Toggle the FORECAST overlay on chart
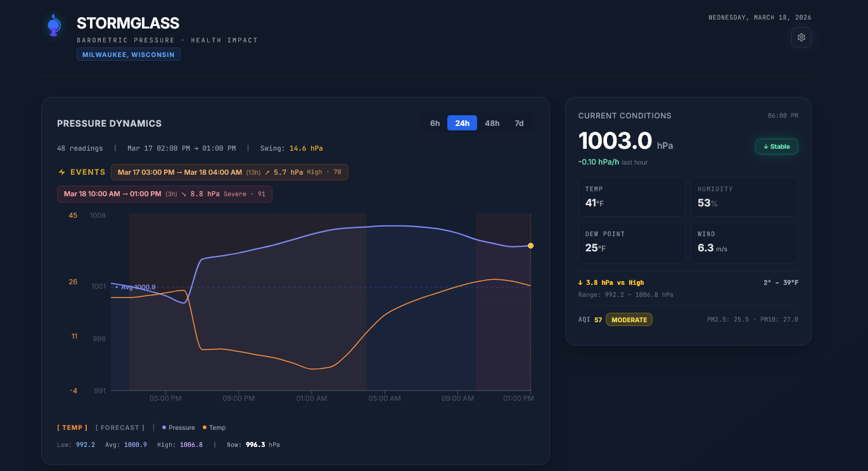 (120, 427)
